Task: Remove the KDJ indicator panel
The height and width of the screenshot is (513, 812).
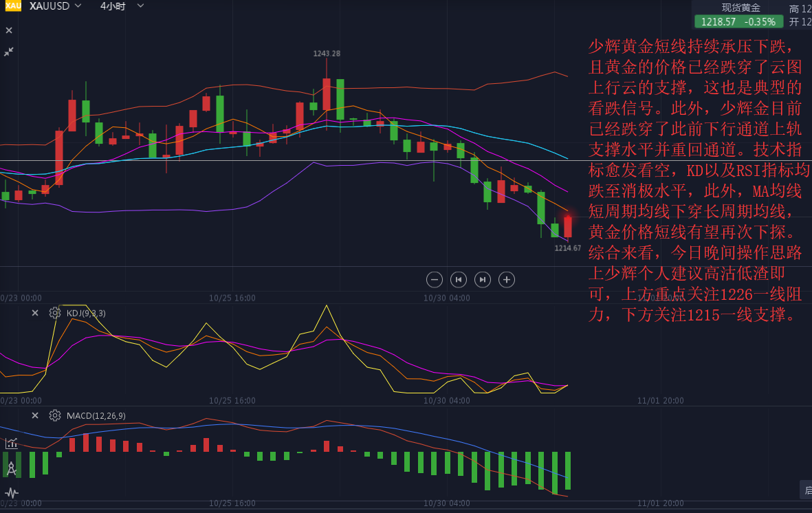Action: click(35, 313)
